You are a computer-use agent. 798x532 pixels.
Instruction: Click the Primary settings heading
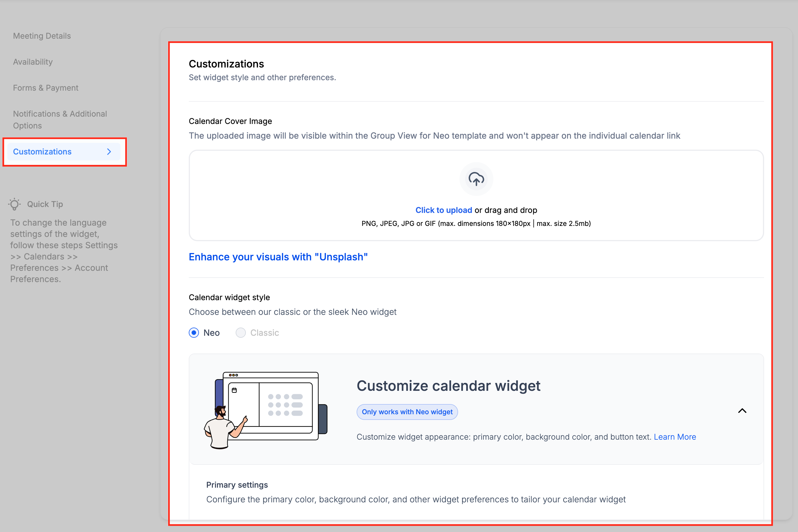click(x=237, y=485)
